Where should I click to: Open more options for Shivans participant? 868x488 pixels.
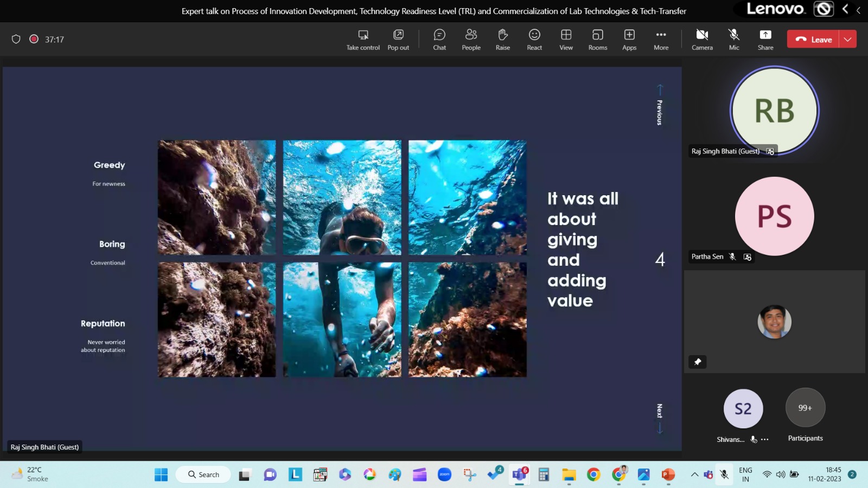[x=765, y=440]
